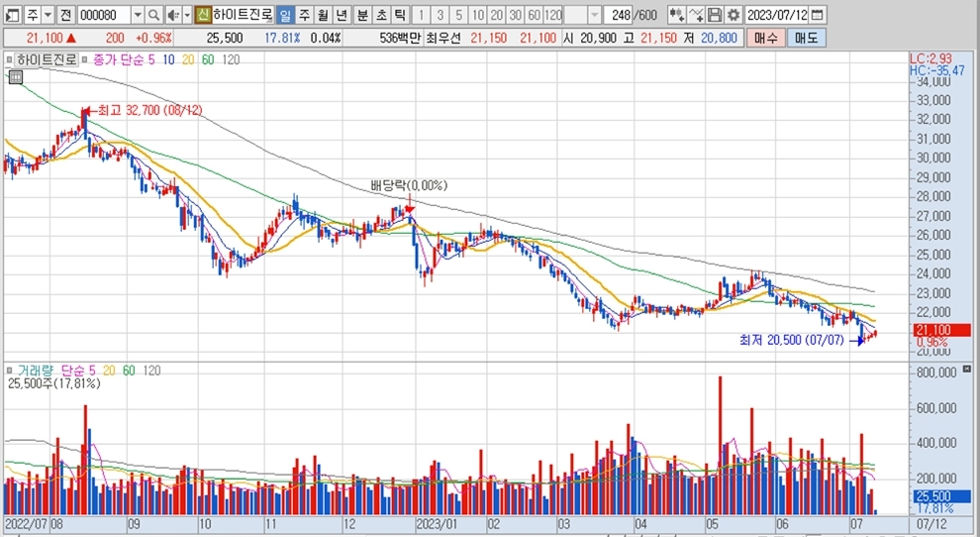The width and height of the screenshot is (980, 537).
Task: Click the blue 25,500 volume tag
Action: (942, 496)
